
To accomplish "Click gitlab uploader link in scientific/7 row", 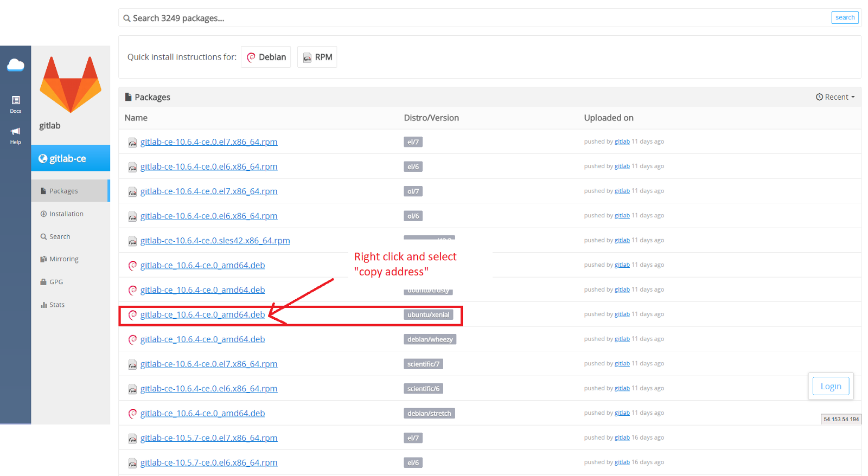I will coord(622,364).
